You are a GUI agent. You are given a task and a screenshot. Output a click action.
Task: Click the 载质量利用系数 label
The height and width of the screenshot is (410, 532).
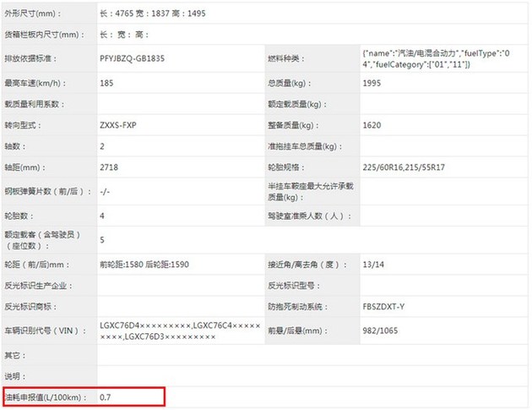(x=35, y=104)
